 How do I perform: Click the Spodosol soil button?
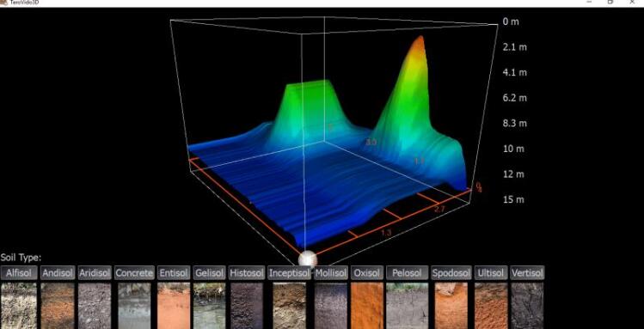(451, 273)
